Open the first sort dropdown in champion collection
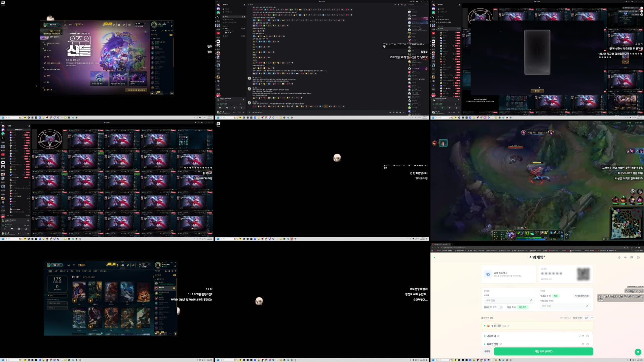The width and height of the screenshot is (644, 362). coord(57,303)
